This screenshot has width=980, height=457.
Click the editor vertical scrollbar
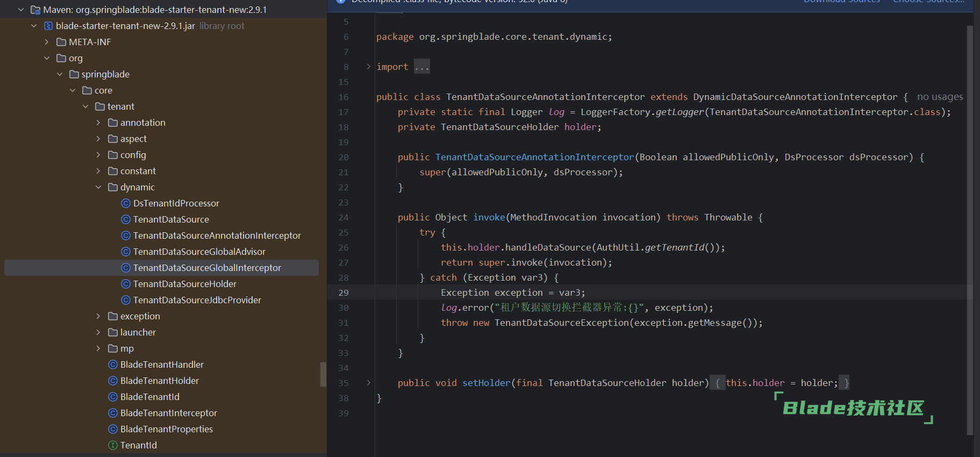click(x=970, y=230)
